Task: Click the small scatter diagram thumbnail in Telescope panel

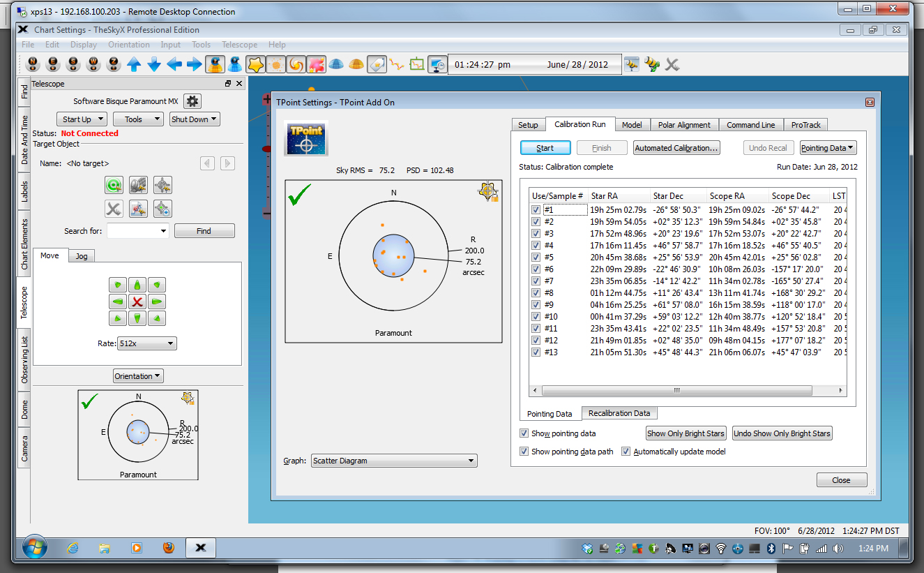Action: pyautogui.click(x=138, y=435)
